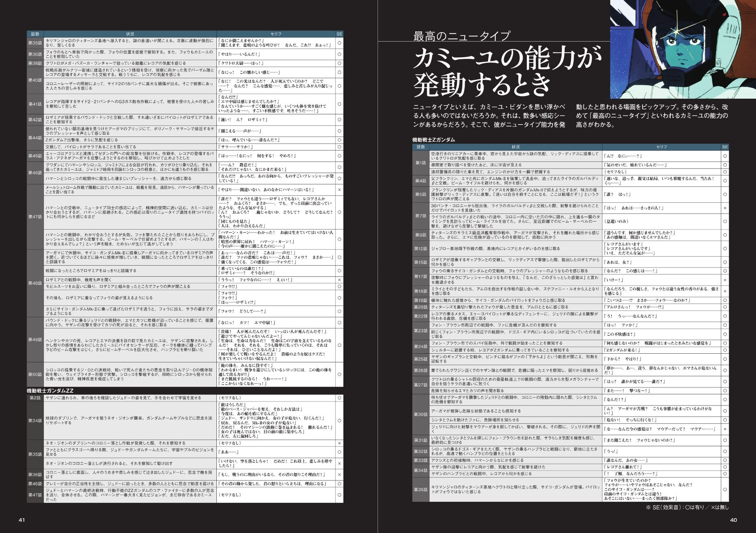
Task: Select episode cell '第20話'
Action: click(421, 307)
